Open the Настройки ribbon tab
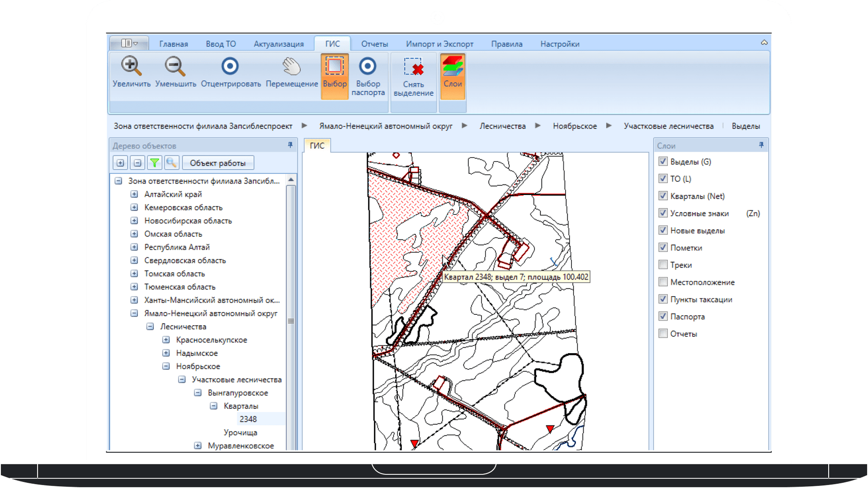868x488 pixels. 560,44
